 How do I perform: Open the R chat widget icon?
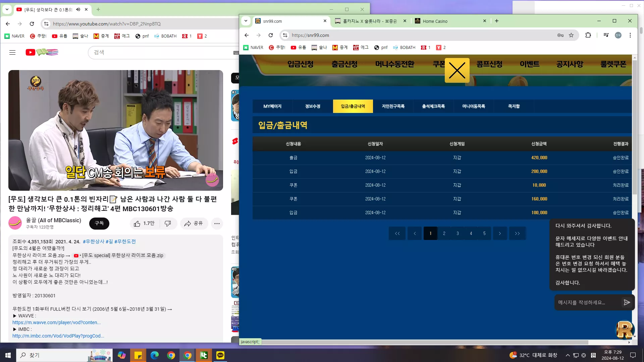(625, 330)
